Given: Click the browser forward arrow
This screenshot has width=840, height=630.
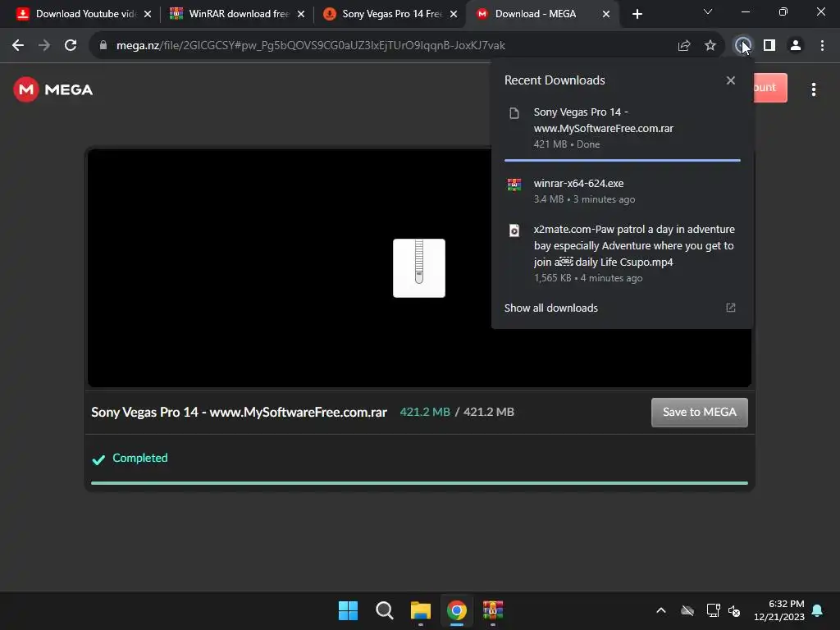Looking at the screenshot, I should (44, 46).
